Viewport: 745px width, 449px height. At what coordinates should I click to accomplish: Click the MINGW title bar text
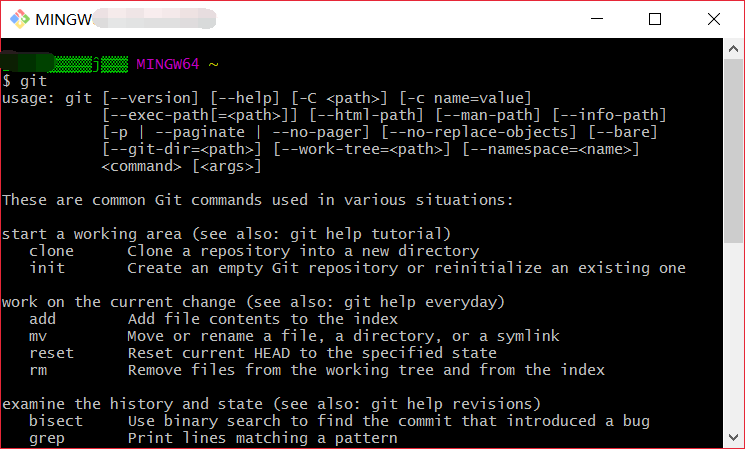64,19
